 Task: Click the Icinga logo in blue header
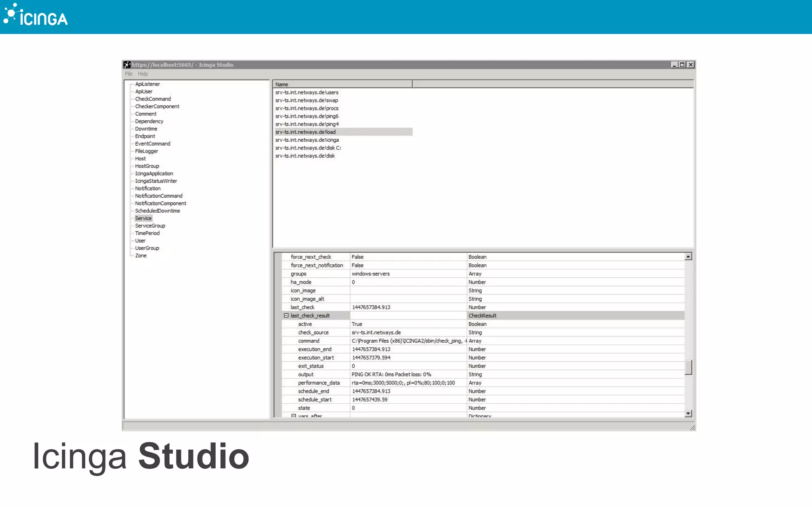click(36, 15)
